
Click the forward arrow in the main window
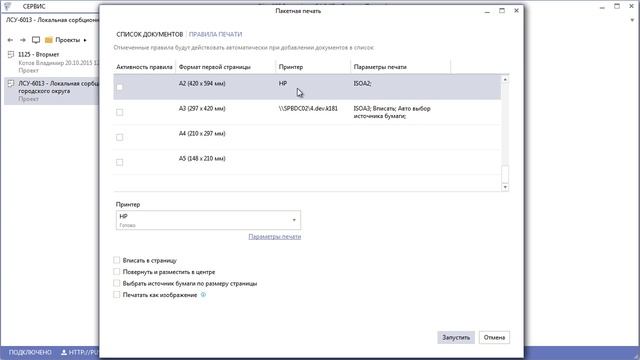tap(23, 40)
